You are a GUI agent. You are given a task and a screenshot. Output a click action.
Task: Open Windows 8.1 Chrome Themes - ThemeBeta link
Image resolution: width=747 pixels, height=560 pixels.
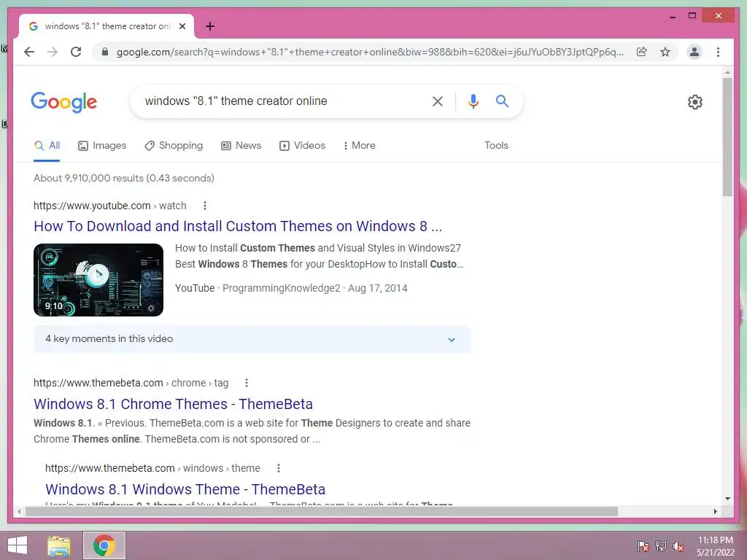(x=173, y=404)
